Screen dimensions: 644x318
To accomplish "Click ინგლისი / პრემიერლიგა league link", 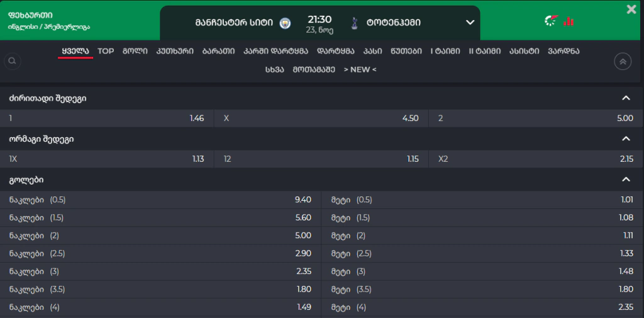I will pyautogui.click(x=49, y=27).
